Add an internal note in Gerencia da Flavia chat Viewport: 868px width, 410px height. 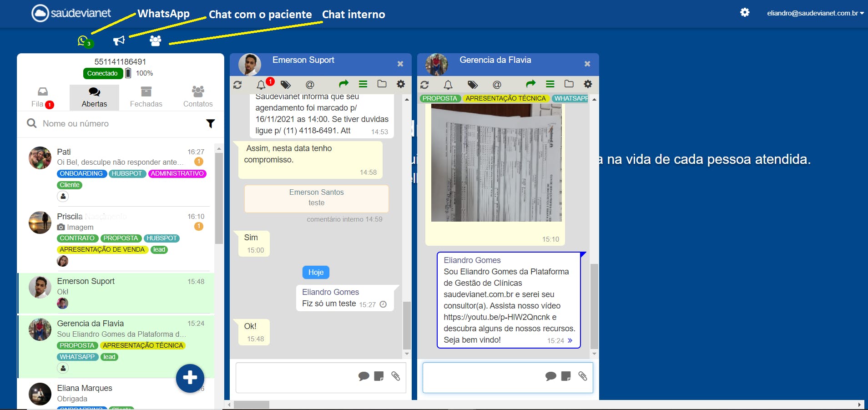coord(565,376)
